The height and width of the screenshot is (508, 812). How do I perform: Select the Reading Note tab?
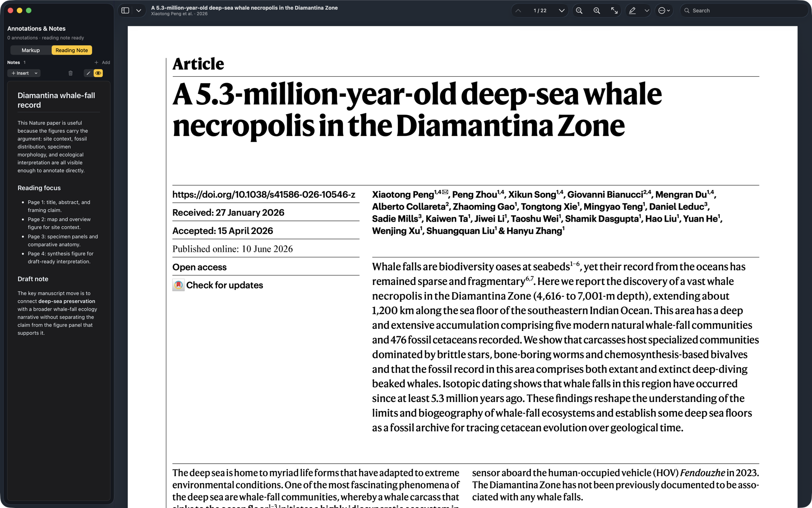click(x=72, y=50)
